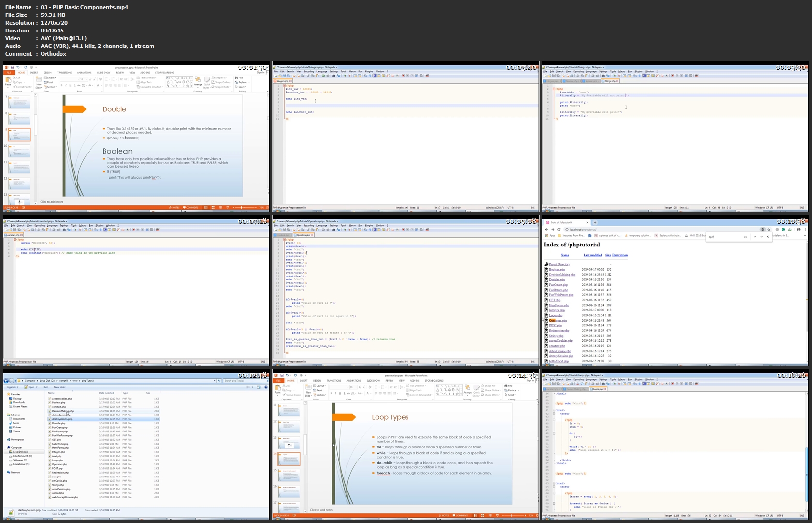Select Downloads in the Explorer Favorites list

(x=18, y=402)
